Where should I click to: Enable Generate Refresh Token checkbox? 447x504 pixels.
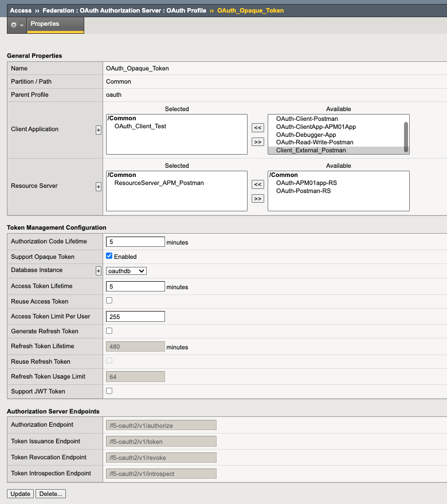109,330
